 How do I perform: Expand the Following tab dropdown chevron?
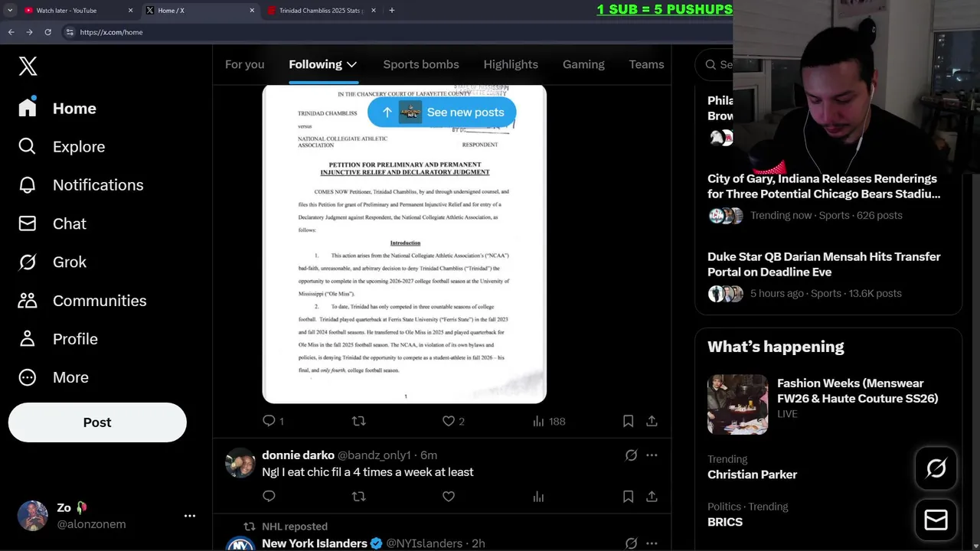pyautogui.click(x=351, y=64)
